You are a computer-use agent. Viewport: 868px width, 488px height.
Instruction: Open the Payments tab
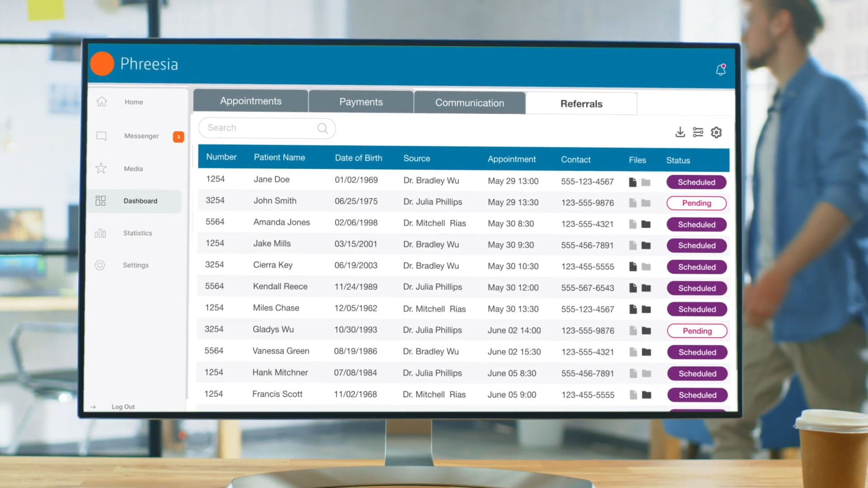pos(361,102)
